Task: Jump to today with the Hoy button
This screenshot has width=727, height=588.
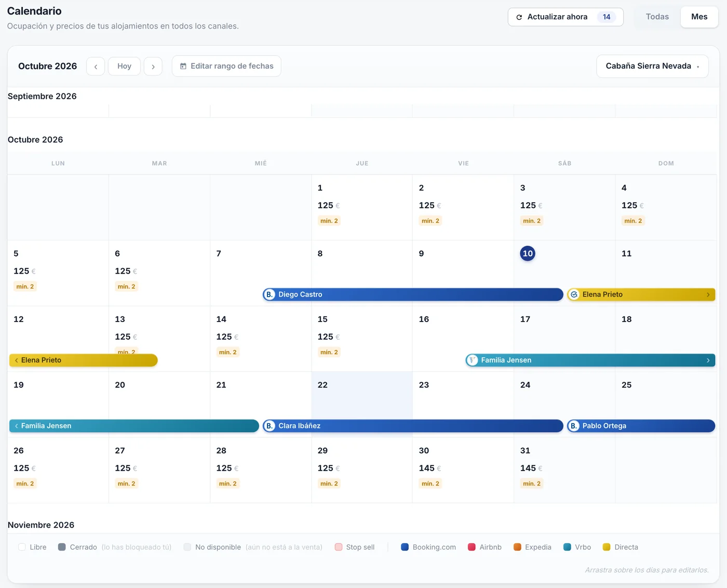Action: pos(124,66)
